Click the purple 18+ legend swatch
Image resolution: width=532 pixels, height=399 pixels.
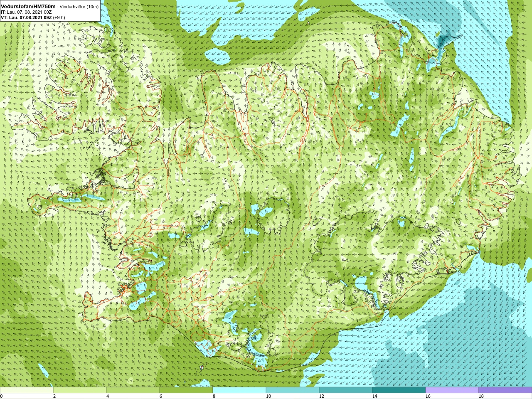pyautogui.click(x=505, y=390)
